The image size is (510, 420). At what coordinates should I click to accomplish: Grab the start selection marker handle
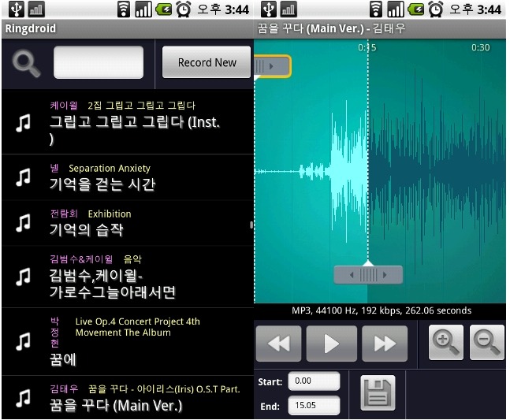coord(273,66)
